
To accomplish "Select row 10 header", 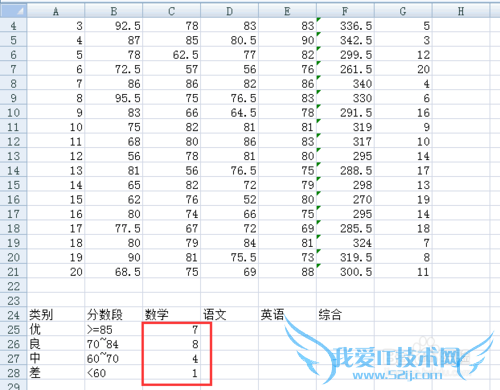I will [13, 112].
